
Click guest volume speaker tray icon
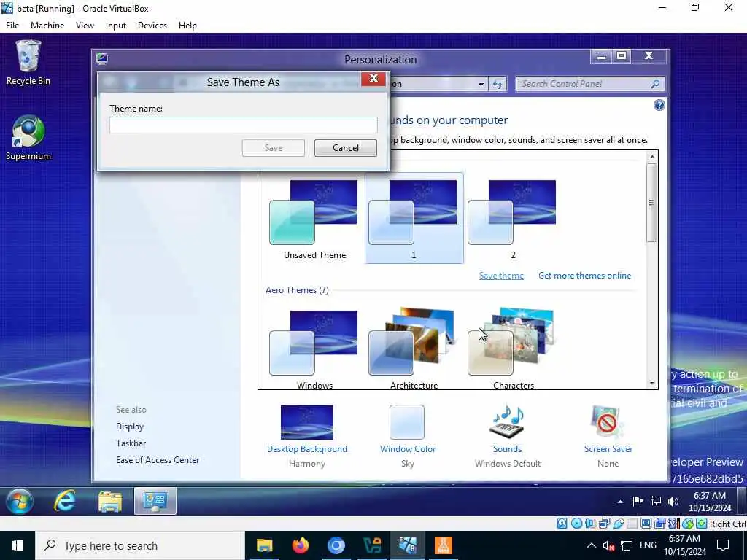tap(673, 501)
